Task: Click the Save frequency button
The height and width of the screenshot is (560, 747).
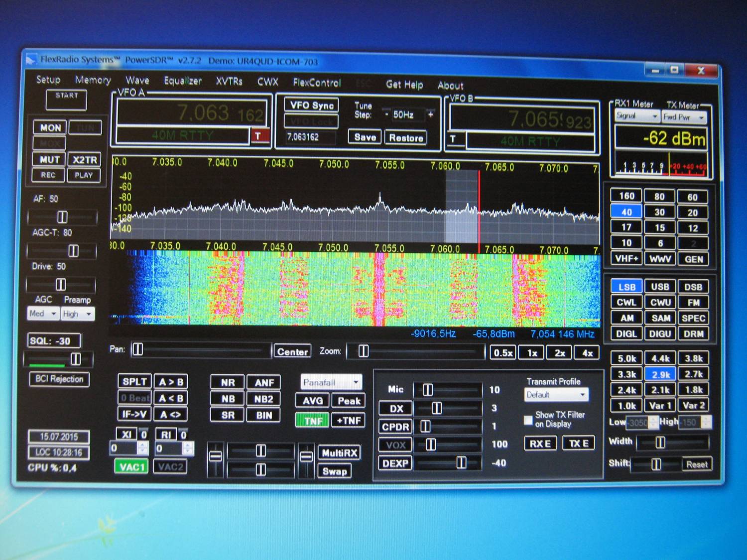Action: (365, 137)
